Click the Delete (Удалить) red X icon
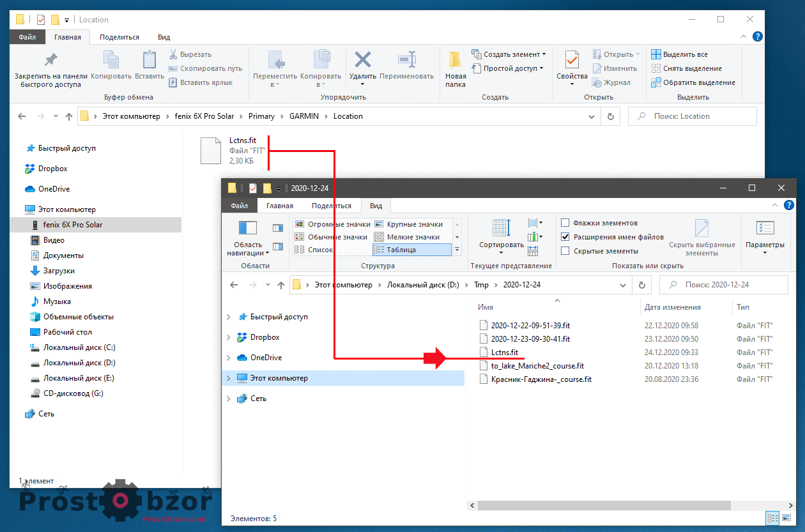Viewport: 805px width, 532px height. 363,61
